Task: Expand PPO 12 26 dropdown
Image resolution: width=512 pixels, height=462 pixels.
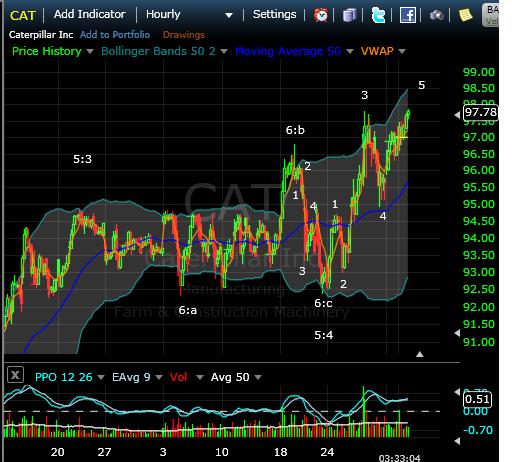Action: click(x=101, y=377)
